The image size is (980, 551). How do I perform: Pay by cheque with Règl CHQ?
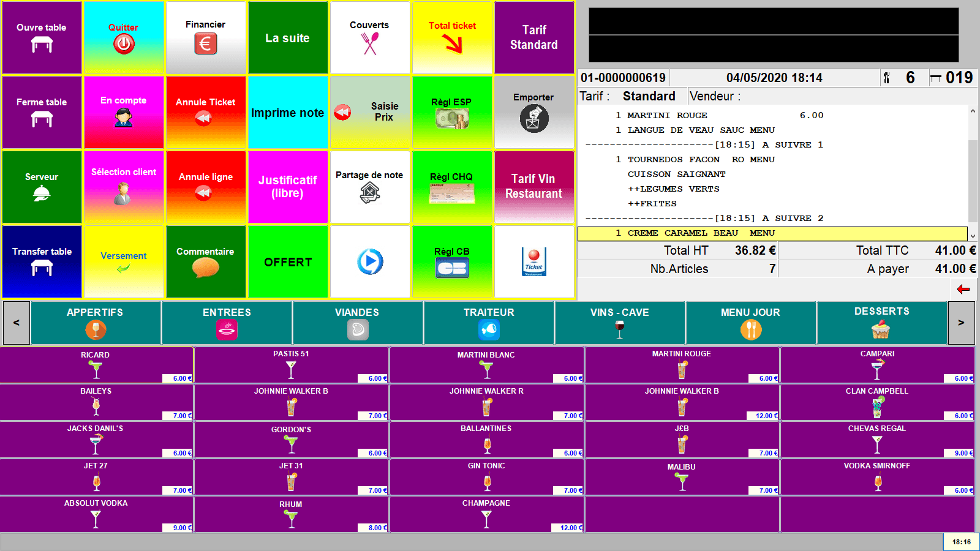(452, 187)
